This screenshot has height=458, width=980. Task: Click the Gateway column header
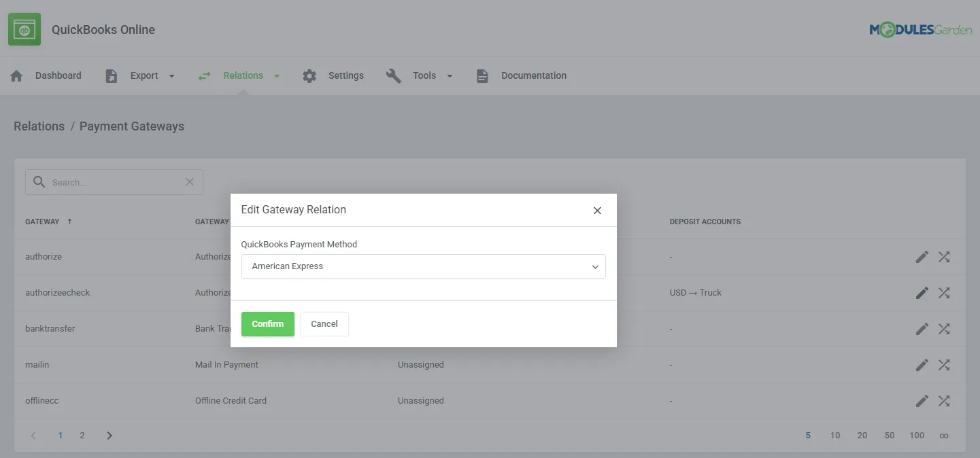42,222
